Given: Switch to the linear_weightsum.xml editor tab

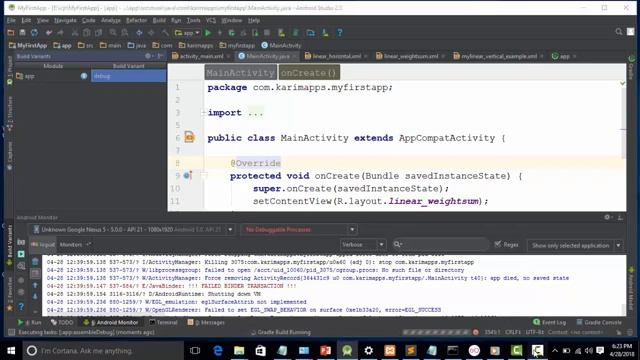Looking at the screenshot, I should click(x=411, y=56).
